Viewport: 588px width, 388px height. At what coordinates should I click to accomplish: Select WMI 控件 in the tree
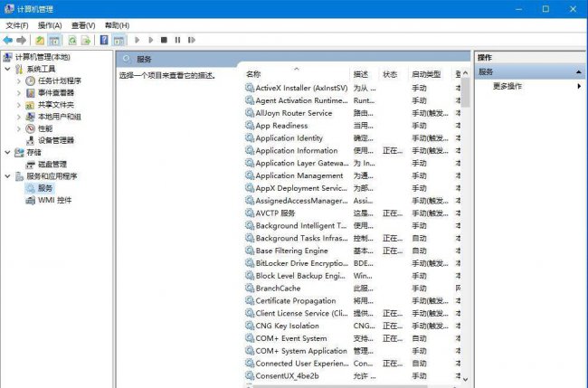[55, 200]
